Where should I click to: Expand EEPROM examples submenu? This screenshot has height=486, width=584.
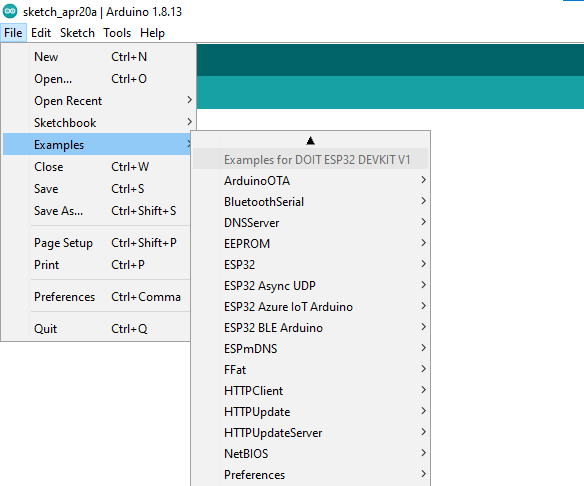(x=311, y=244)
